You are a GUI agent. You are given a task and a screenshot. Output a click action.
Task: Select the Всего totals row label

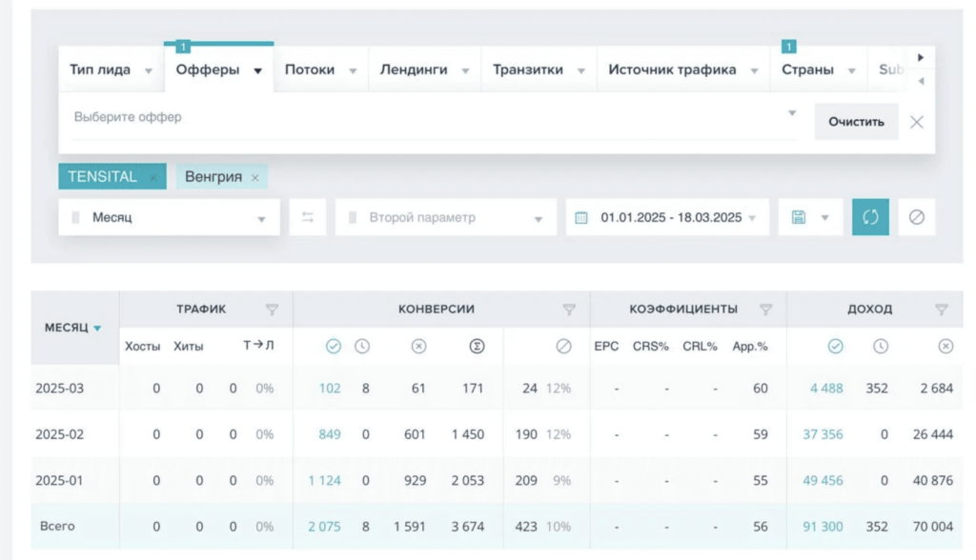coord(57,526)
